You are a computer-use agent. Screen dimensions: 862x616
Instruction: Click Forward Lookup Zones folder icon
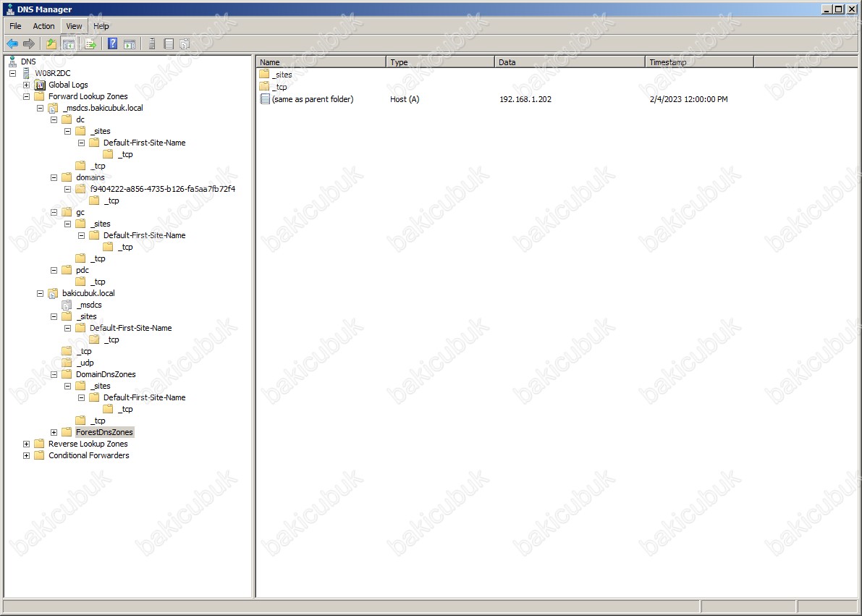pyautogui.click(x=39, y=96)
